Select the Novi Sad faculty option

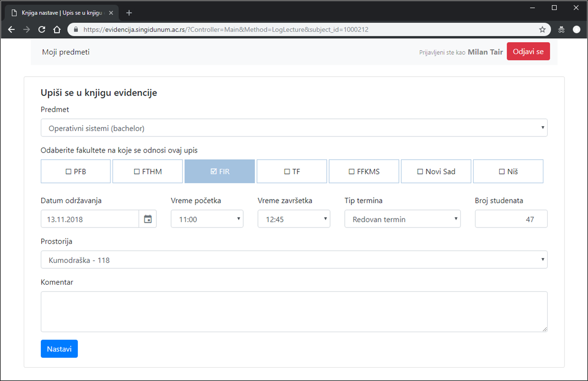click(x=436, y=172)
